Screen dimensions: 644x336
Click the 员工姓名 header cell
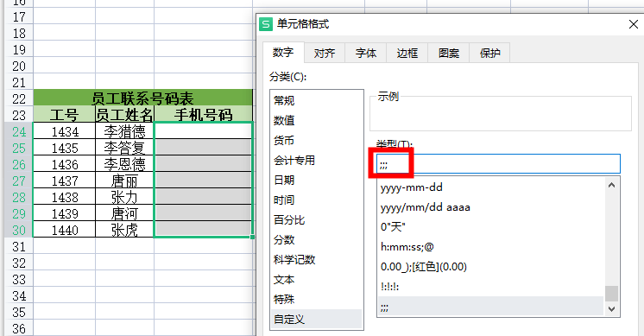[x=124, y=115]
